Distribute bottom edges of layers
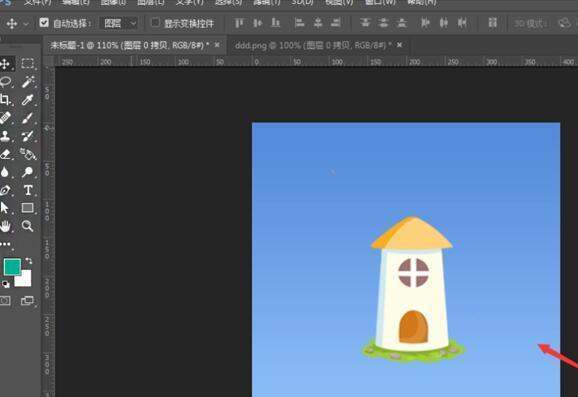578x397 pixels. 402,23
